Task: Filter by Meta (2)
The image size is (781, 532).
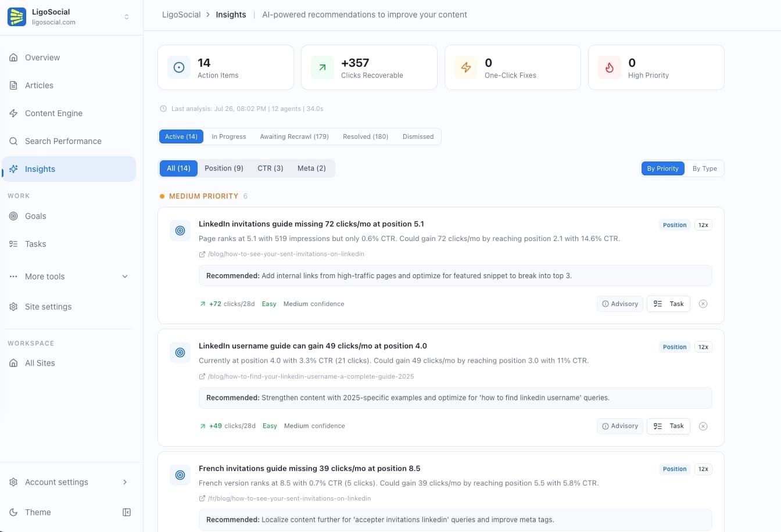Action: [311, 168]
